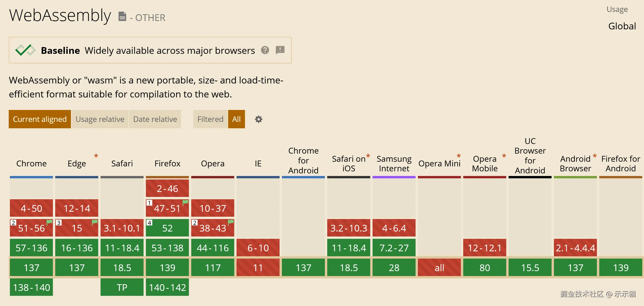Enable the Filtered browser view

coord(210,119)
